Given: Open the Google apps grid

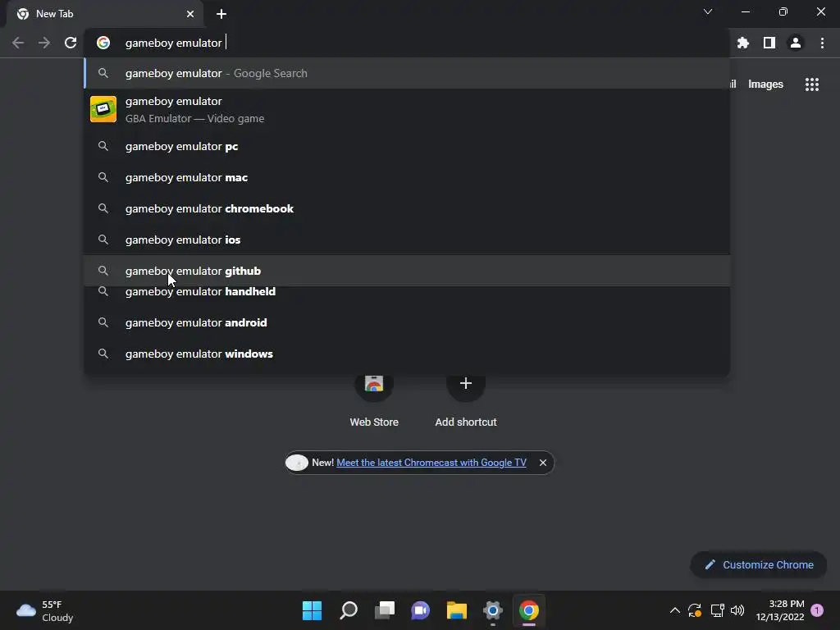Looking at the screenshot, I should click(x=812, y=84).
